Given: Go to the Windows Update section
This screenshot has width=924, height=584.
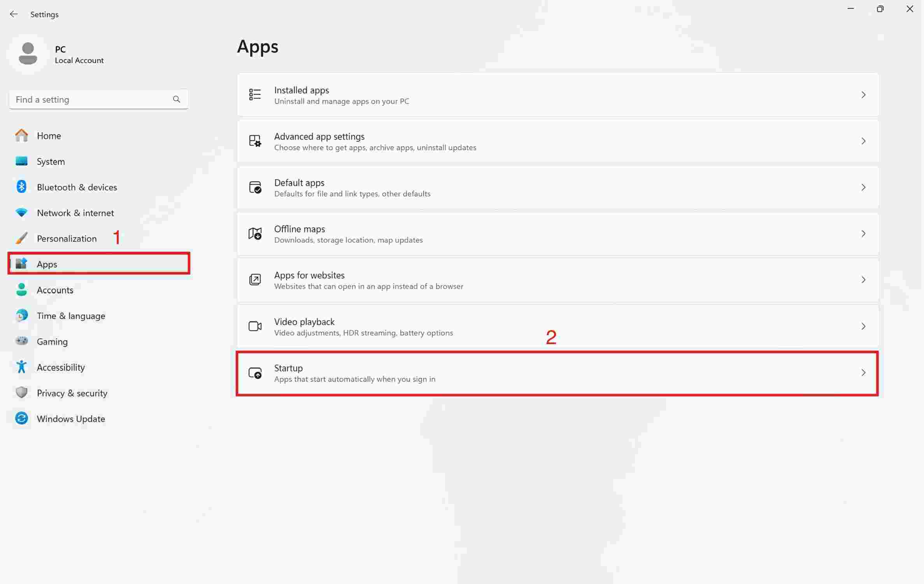Looking at the screenshot, I should [x=71, y=418].
